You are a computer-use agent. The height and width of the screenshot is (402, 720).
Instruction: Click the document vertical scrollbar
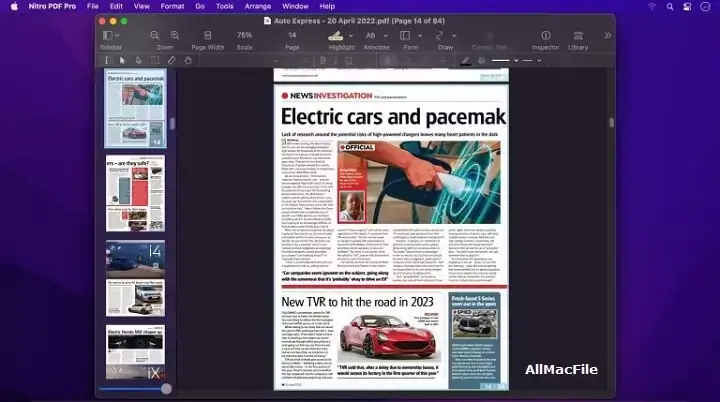[611, 122]
